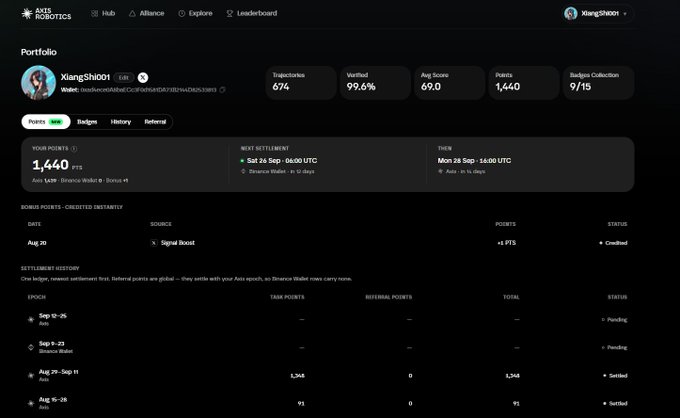680x418 pixels.
Task: Go to the Alliance page
Action: [x=147, y=13]
